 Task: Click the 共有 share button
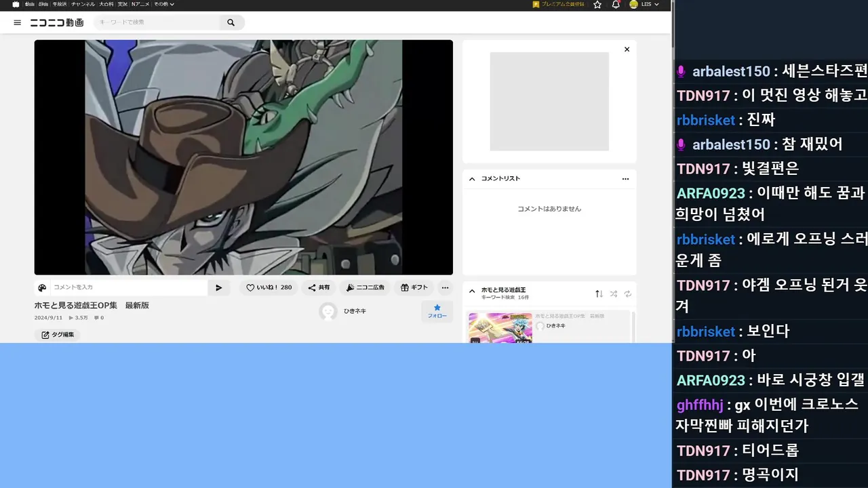[x=319, y=287]
